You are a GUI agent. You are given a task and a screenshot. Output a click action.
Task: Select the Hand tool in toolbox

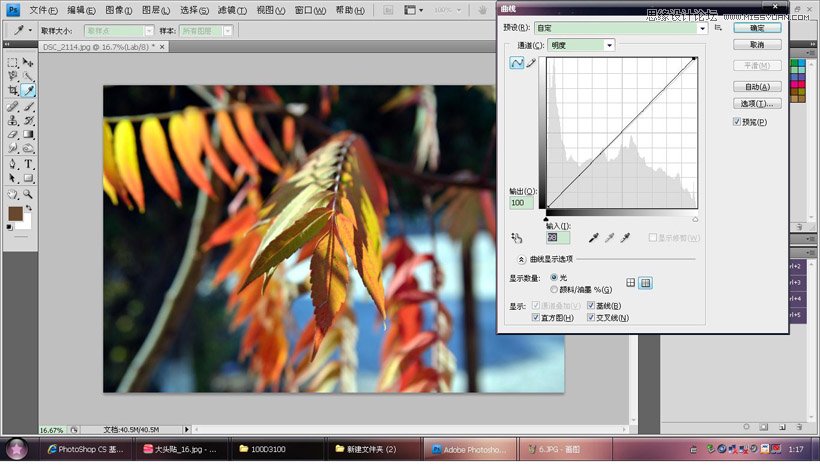(x=13, y=194)
